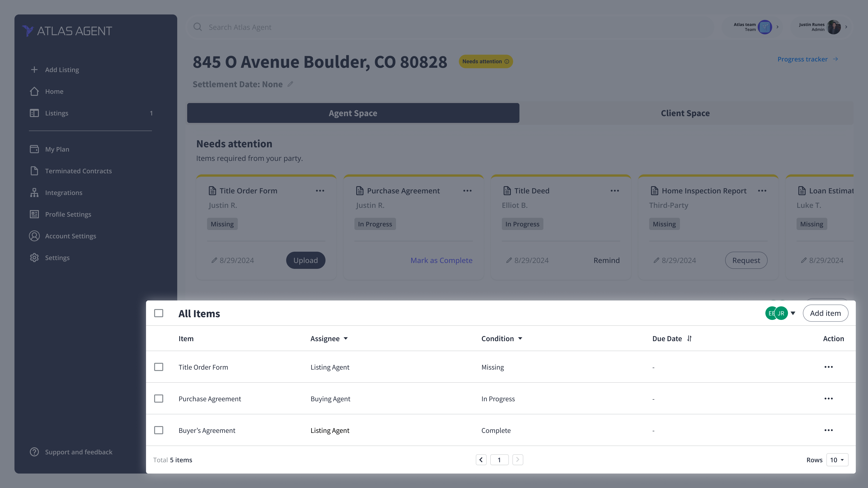The width and height of the screenshot is (868, 488).
Task: Expand the Assignee filter dropdown
Action: [346, 339]
